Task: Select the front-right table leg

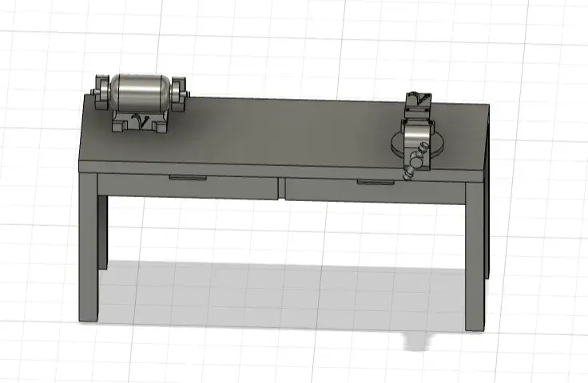Action: point(475,256)
